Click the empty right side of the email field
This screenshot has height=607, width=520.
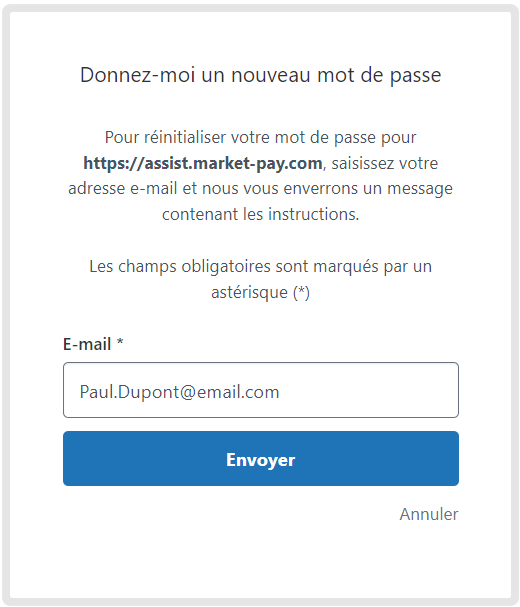(372, 390)
